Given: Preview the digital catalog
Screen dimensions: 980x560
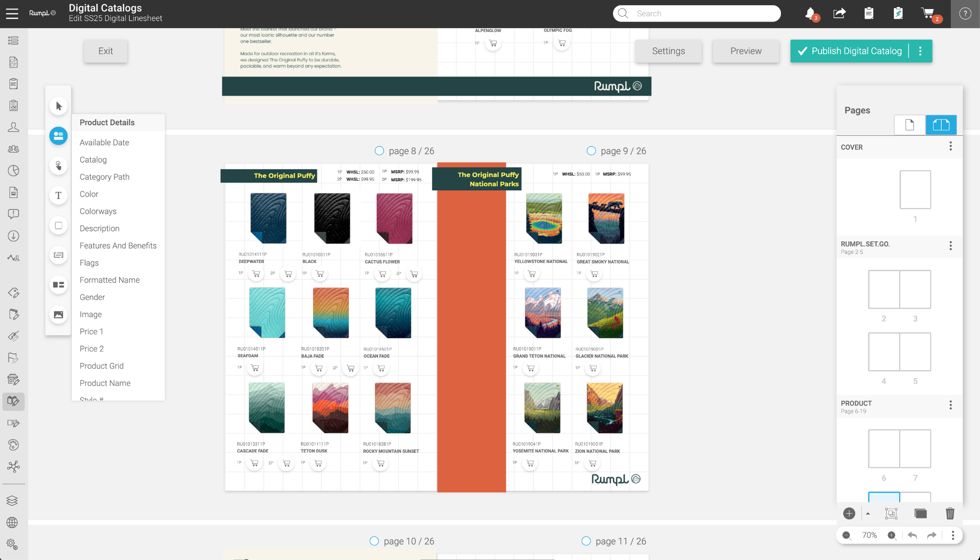Looking at the screenshot, I should pyautogui.click(x=746, y=51).
